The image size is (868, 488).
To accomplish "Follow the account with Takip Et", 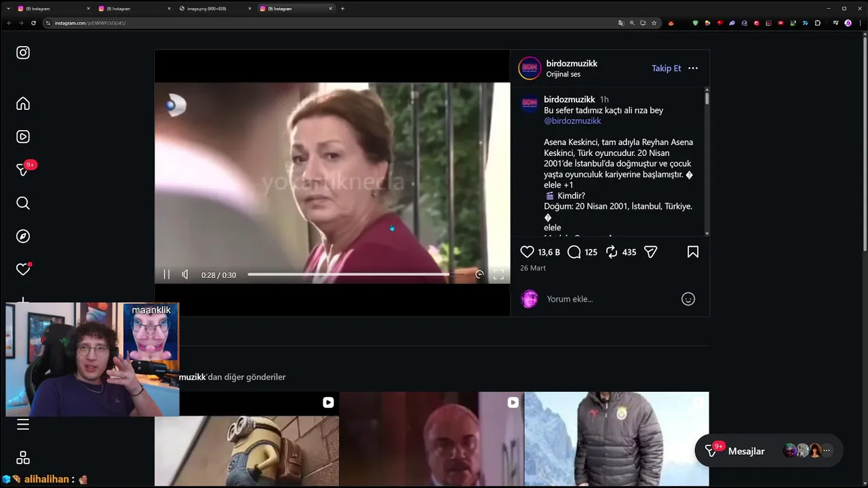I will (x=666, y=68).
